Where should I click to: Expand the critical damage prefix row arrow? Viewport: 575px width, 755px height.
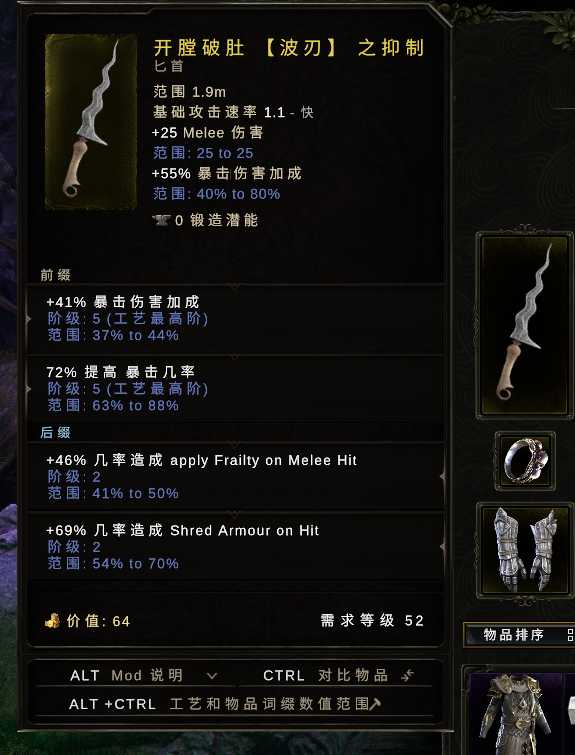(x=29, y=319)
